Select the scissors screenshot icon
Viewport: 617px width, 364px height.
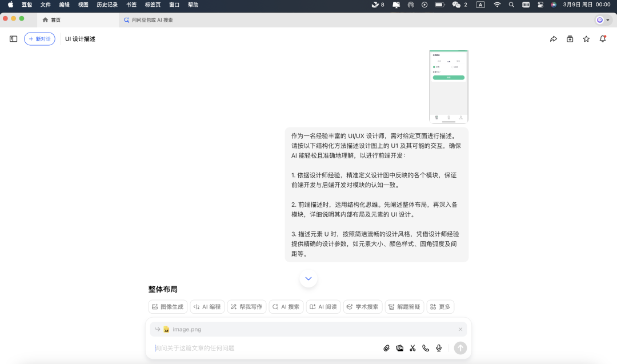click(412, 347)
